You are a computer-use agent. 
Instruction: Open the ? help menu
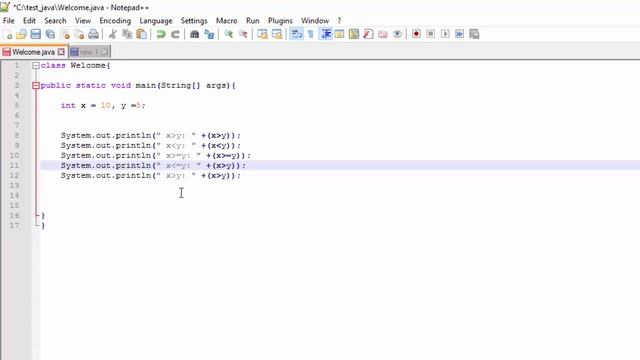tap(339, 20)
